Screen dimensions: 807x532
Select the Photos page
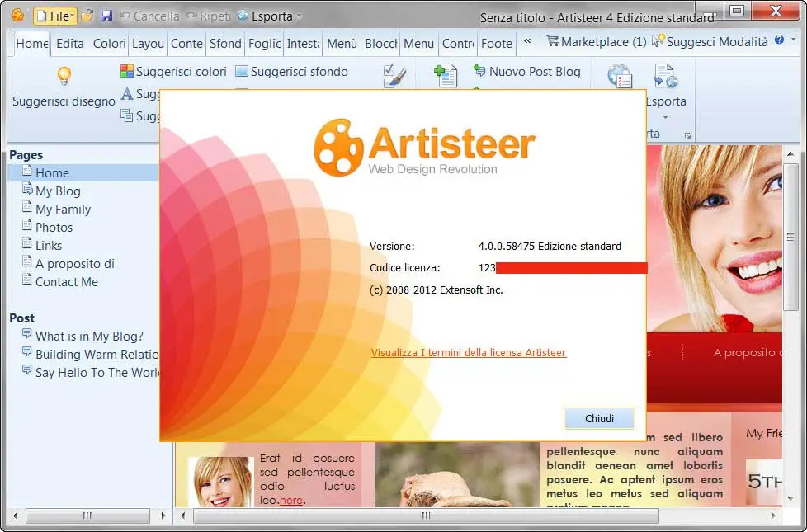tap(47, 227)
